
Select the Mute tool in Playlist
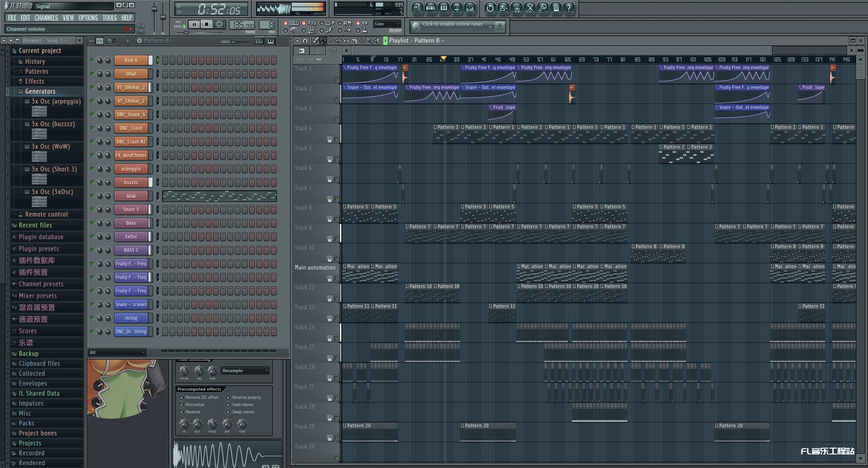pyautogui.click(x=339, y=41)
